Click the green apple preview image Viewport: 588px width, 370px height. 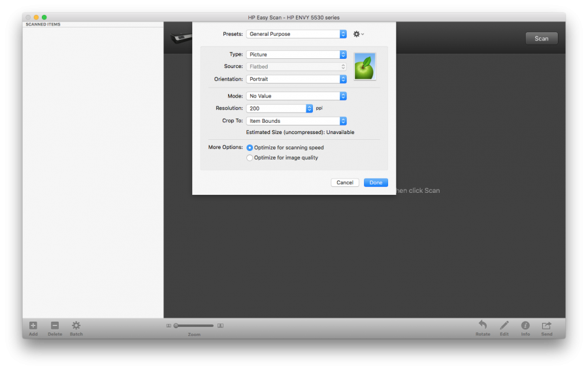(365, 67)
